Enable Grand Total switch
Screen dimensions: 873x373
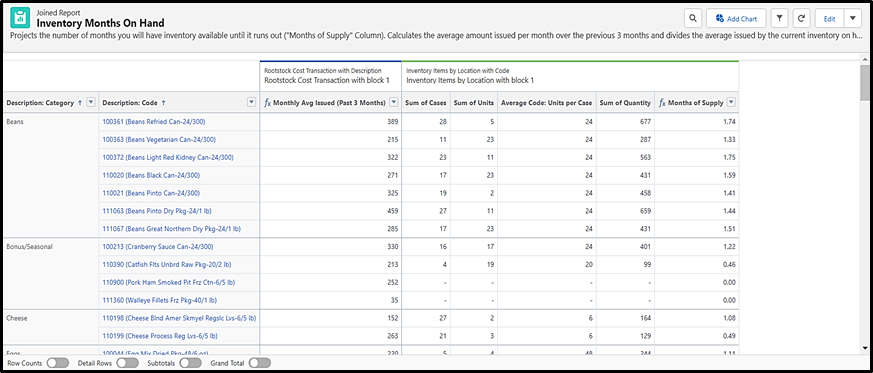point(259,363)
